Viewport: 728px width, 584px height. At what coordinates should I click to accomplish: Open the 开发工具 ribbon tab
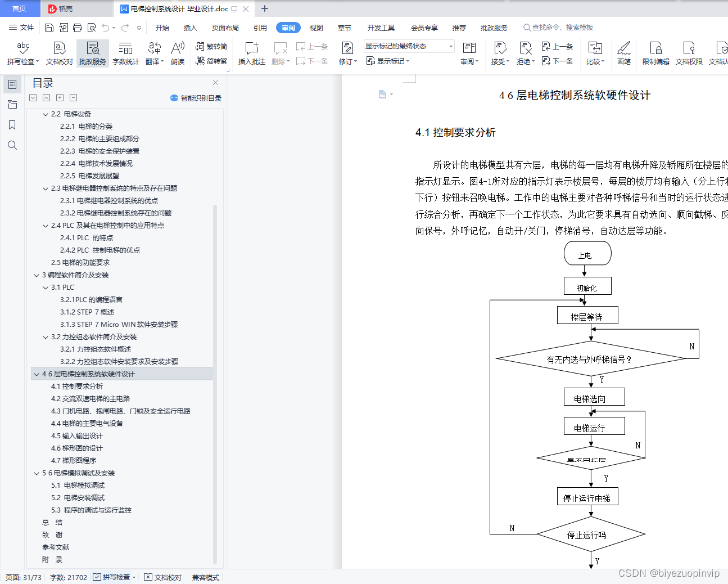pyautogui.click(x=381, y=28)
